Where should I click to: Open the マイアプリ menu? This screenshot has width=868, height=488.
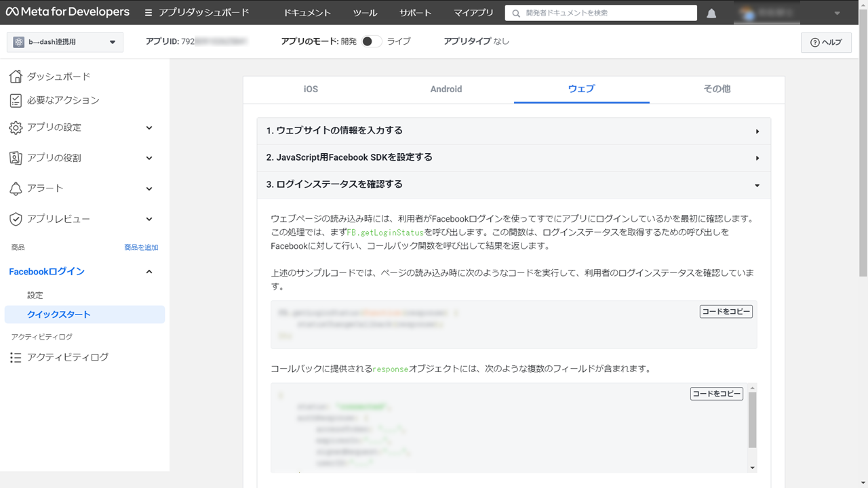[473, 13]
